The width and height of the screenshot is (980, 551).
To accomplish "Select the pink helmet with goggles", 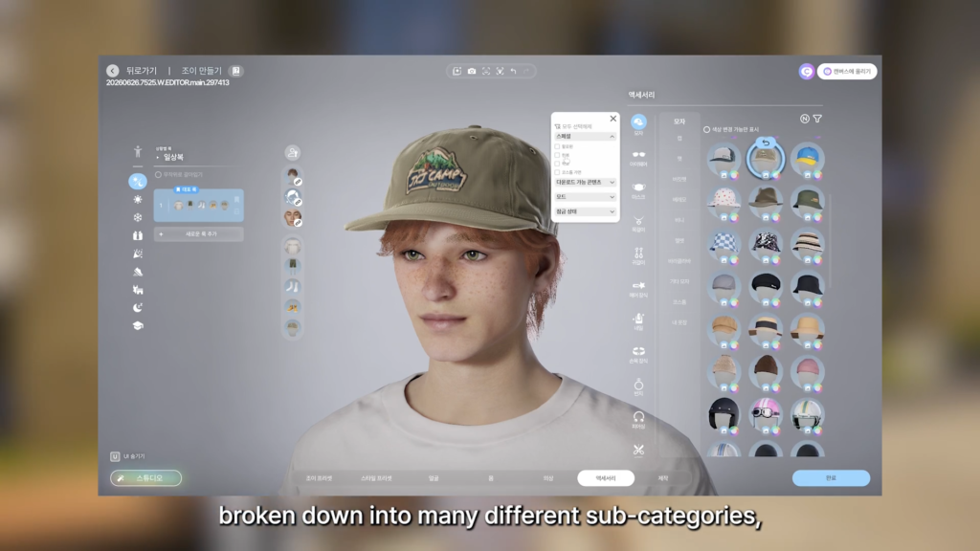I will point(766,413).
